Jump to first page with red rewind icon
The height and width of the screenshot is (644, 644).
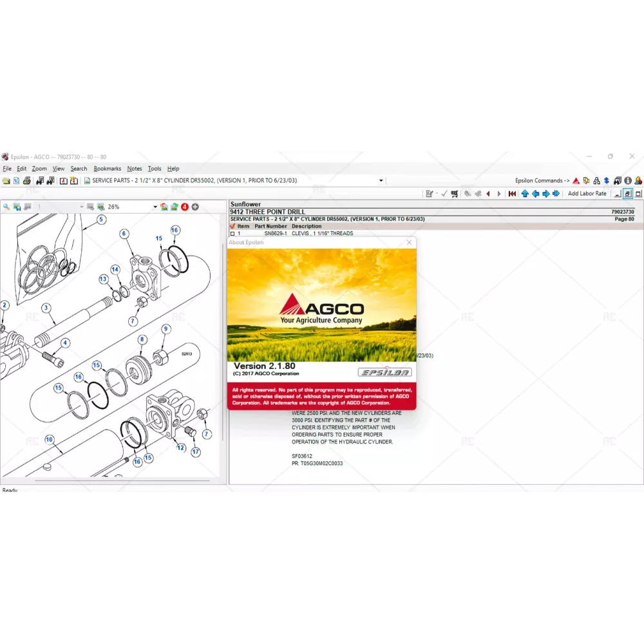pyautogui.click(x=512, y=193)
